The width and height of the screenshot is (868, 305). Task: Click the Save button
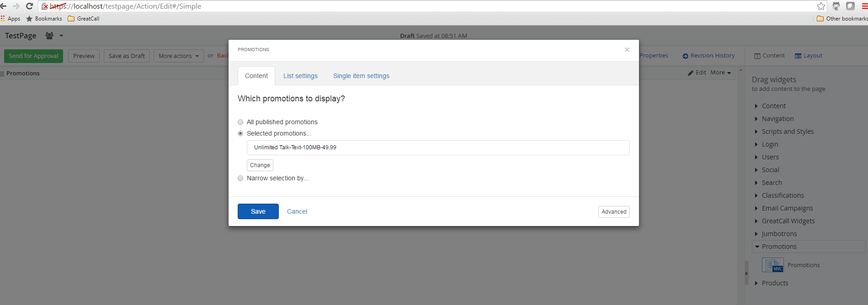(258, 211)
